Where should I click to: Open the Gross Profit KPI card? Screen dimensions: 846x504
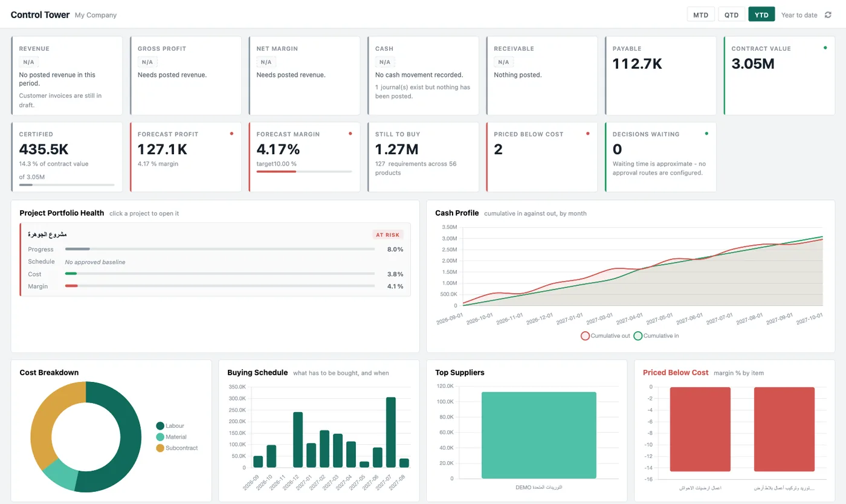coord(186,76)
